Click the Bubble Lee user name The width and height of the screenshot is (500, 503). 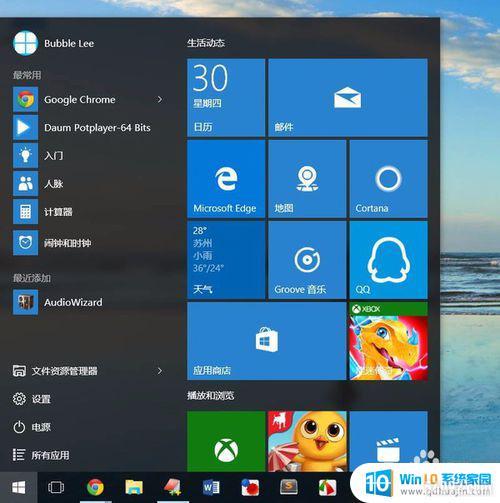tap(69, 43)
